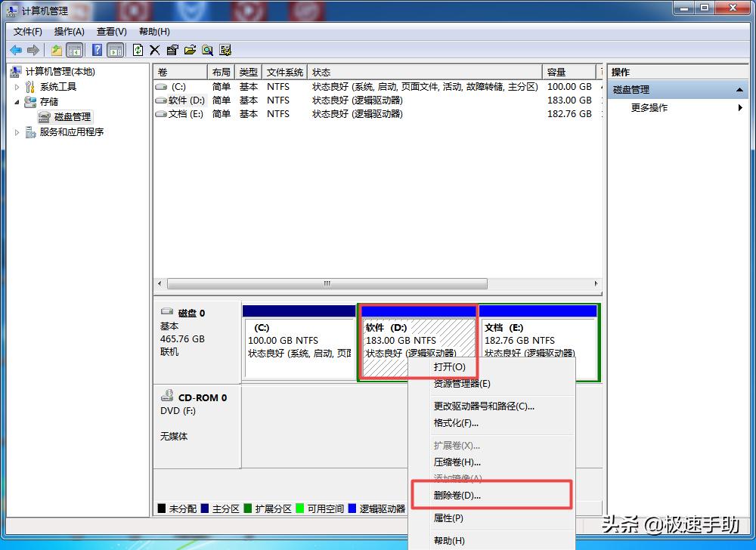Screen dimensions: 756x550
Task: Choose 删除卷 from the context menu
Action: click(x=457, y=494)
